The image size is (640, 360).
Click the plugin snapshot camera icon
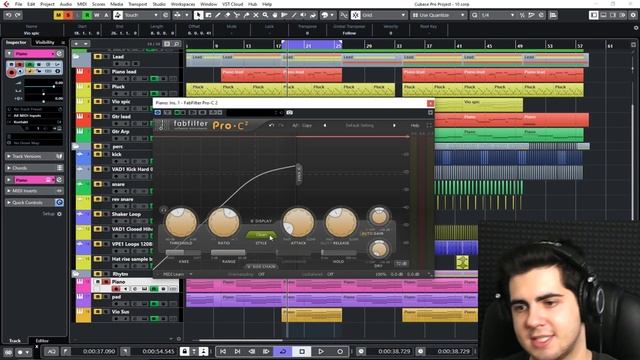click(289, 112)
